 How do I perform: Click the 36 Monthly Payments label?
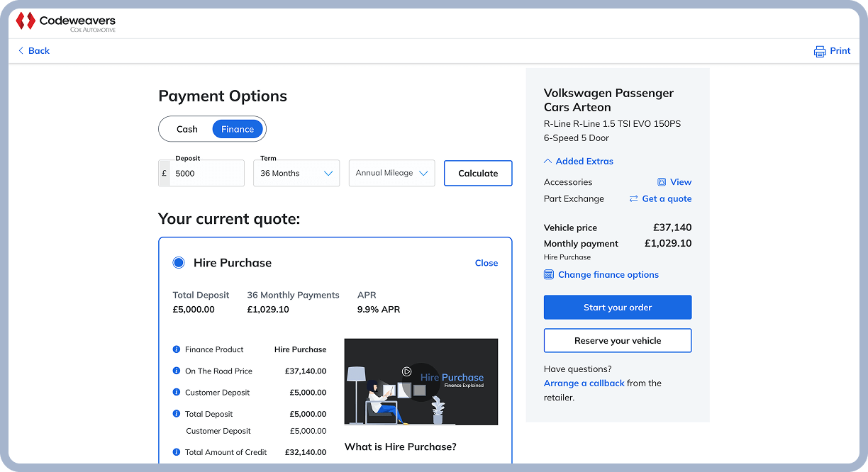[x=293, y=295]
